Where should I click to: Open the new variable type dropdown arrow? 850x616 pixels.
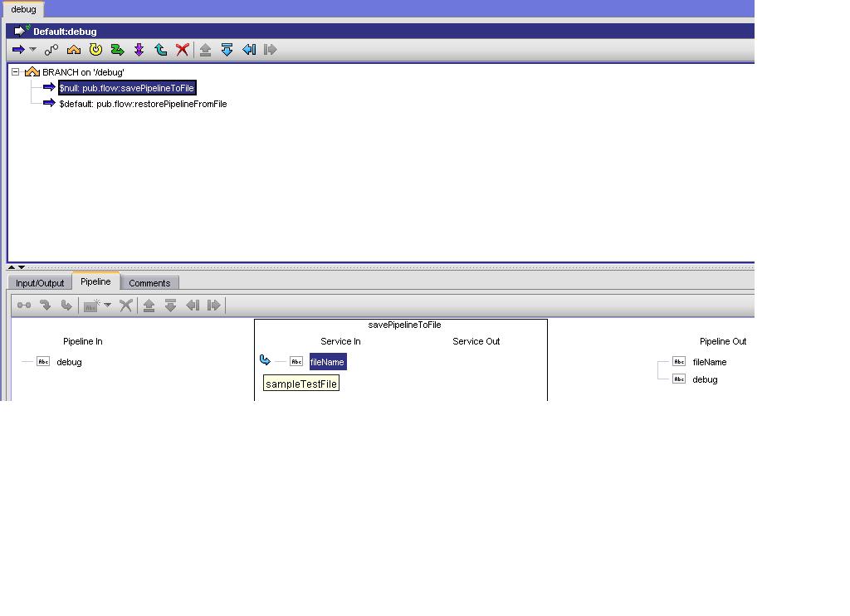(x=107, y=305)
